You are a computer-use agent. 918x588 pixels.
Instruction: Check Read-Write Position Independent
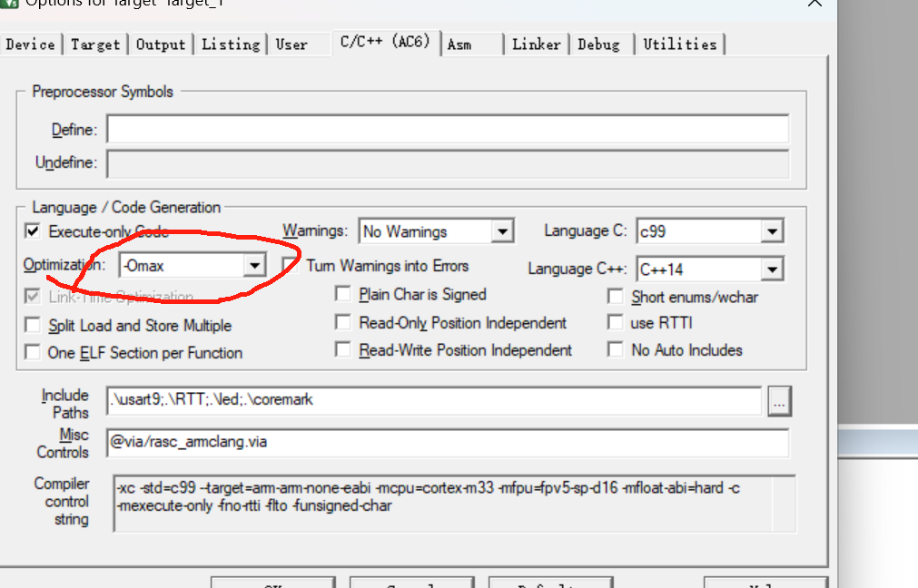(x=343, y=350)
